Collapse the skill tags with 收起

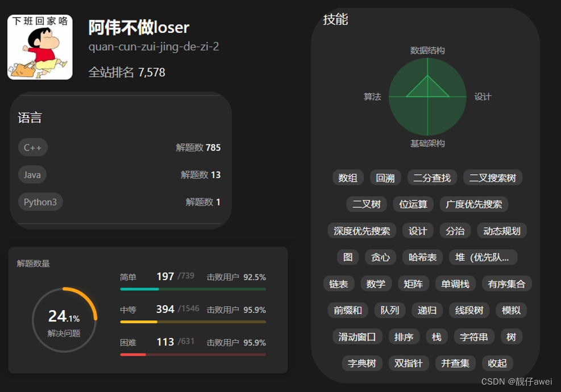[x=497, y=363]
